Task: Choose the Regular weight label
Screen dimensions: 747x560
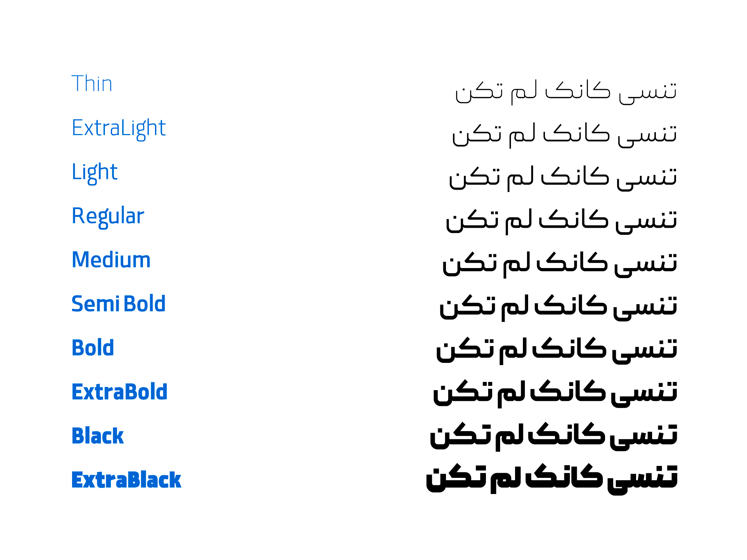Action: (108, 217)
